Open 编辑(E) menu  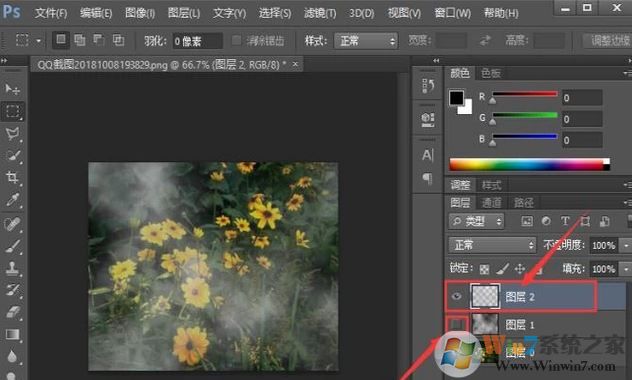(96, 13)
